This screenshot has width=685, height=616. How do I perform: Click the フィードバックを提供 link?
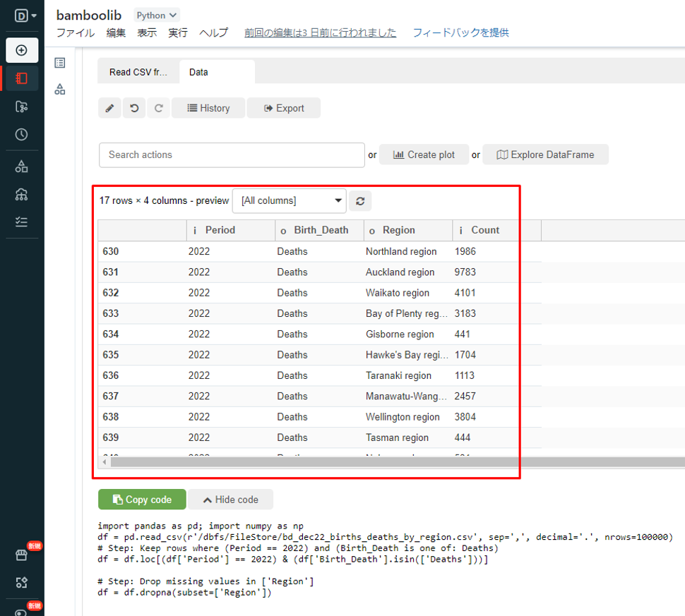460,32
